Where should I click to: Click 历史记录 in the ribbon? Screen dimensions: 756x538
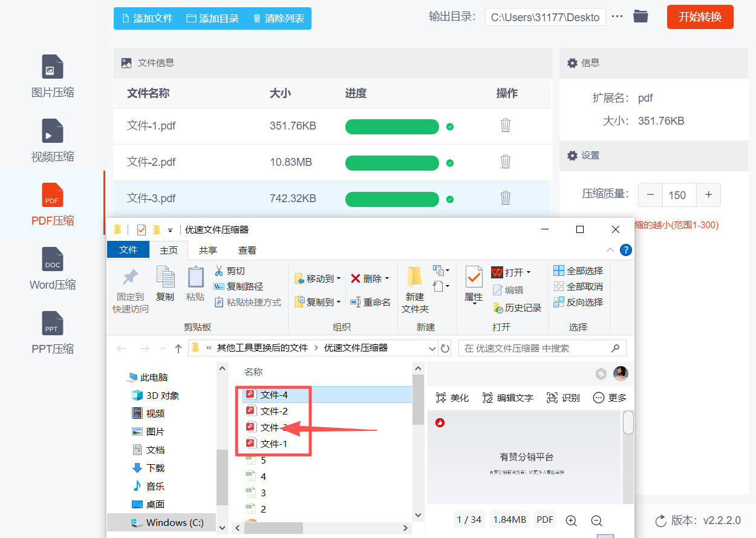(x=517, y=307)
